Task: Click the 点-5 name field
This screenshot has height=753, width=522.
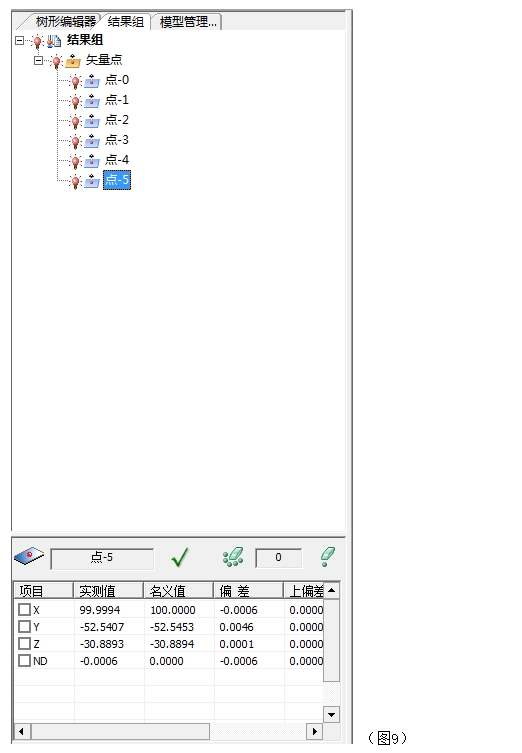Action: click(102, 558)
